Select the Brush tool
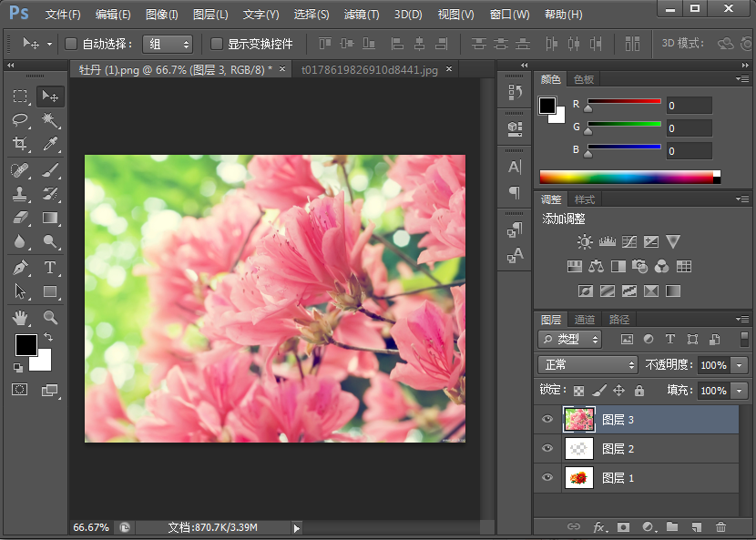Screen dimensions: 756x540 point(50,170)
